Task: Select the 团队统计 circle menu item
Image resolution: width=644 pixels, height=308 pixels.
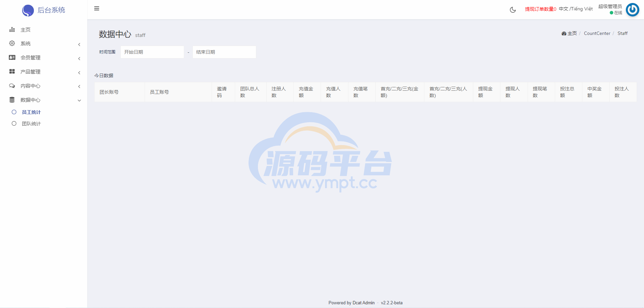Action: [14, 124]
